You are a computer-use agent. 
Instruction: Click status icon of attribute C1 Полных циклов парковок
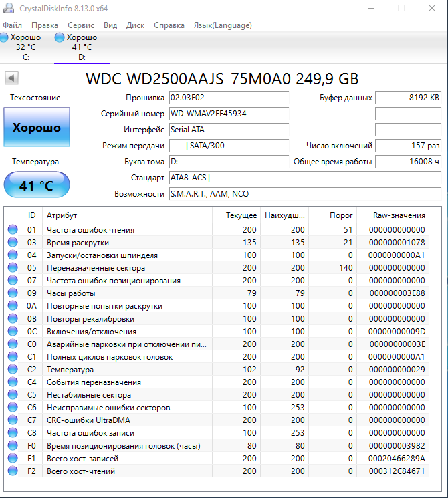point(13,356)
